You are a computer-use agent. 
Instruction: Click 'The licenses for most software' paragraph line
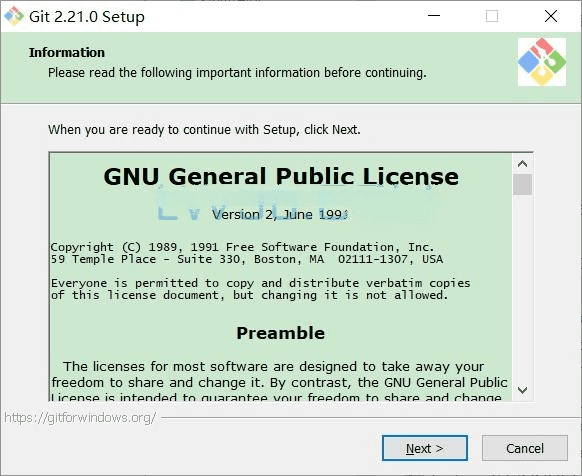[x=274, y=366]
